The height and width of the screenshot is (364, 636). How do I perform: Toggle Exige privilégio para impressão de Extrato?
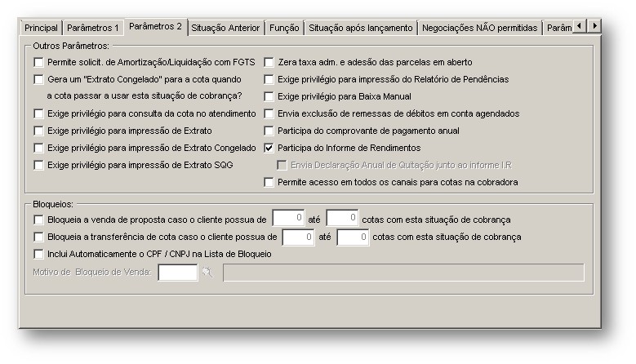point(38,131)
